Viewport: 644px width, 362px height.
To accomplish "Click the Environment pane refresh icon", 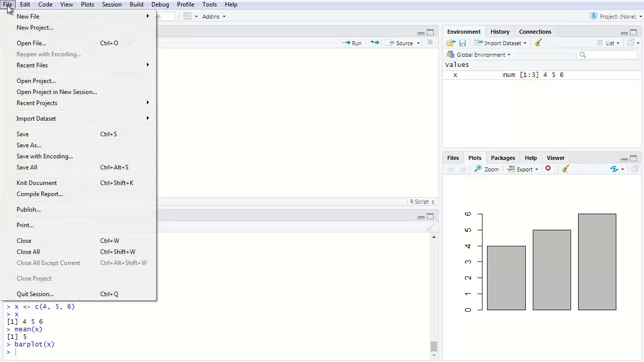I will pyautogui.click(x=630, y=43).
